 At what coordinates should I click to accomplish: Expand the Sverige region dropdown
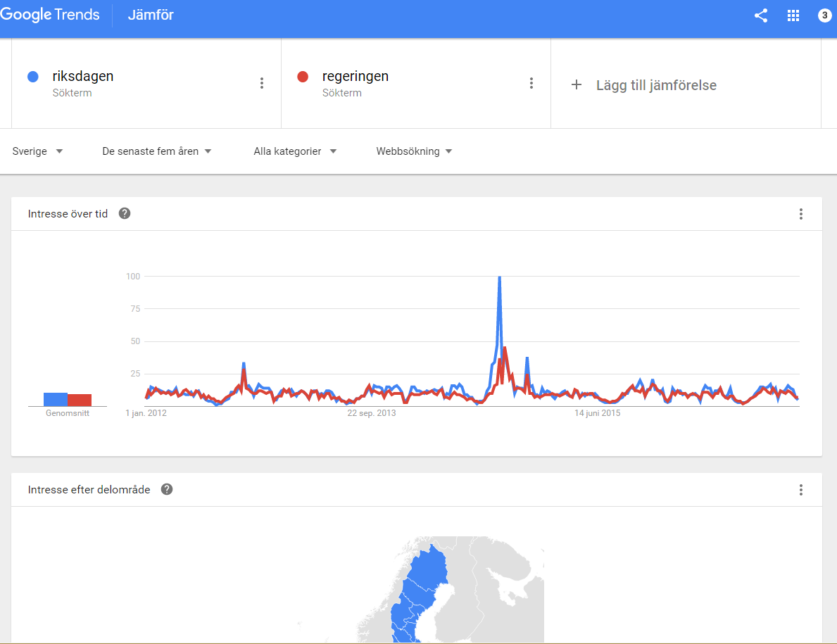point(37,151)
